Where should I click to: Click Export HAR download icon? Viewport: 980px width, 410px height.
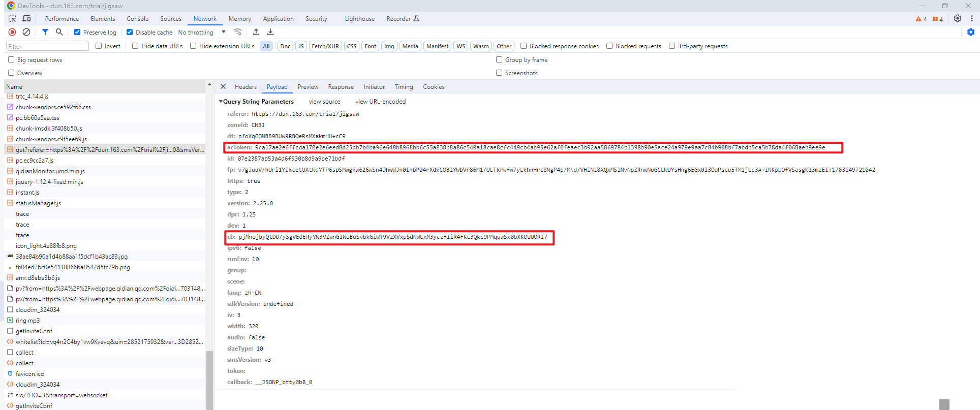[270, 32]
